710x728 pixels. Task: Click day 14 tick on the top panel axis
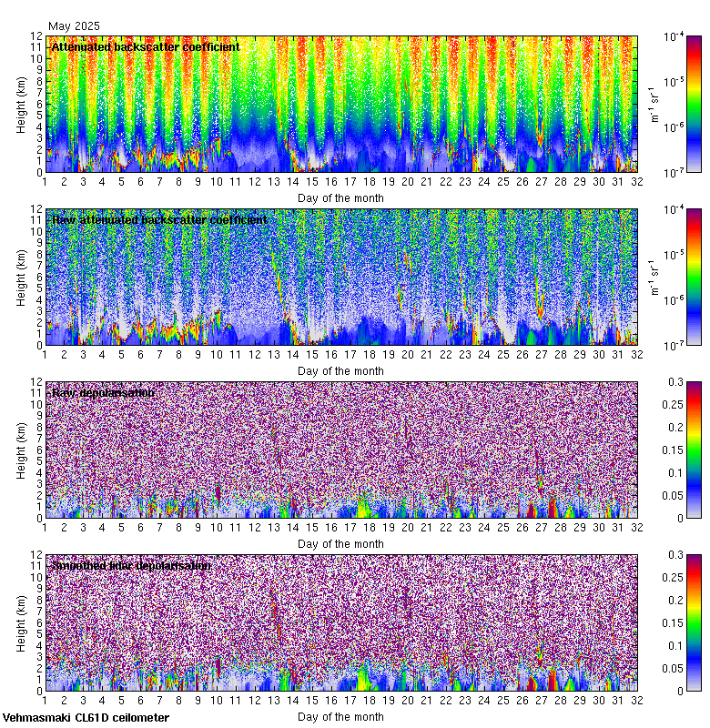292,182
